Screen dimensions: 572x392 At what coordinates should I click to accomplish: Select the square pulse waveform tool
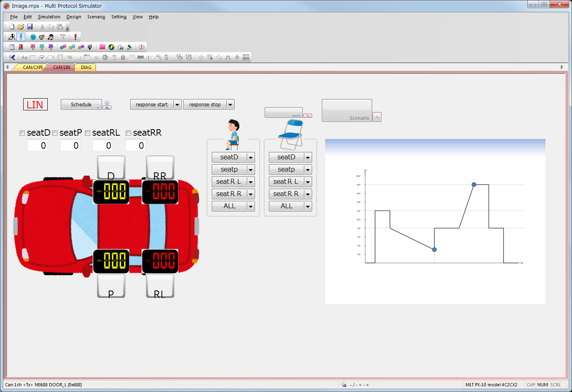click(x=228, y=57)
